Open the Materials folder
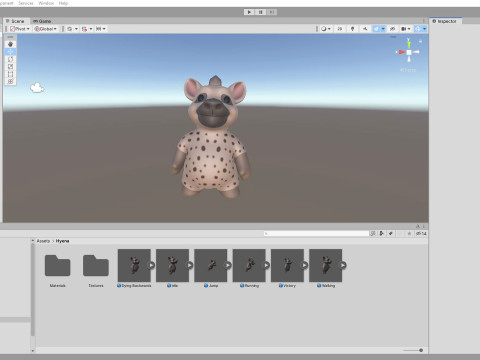The width and height of the screenshot is (480, 360). (57, 266)
